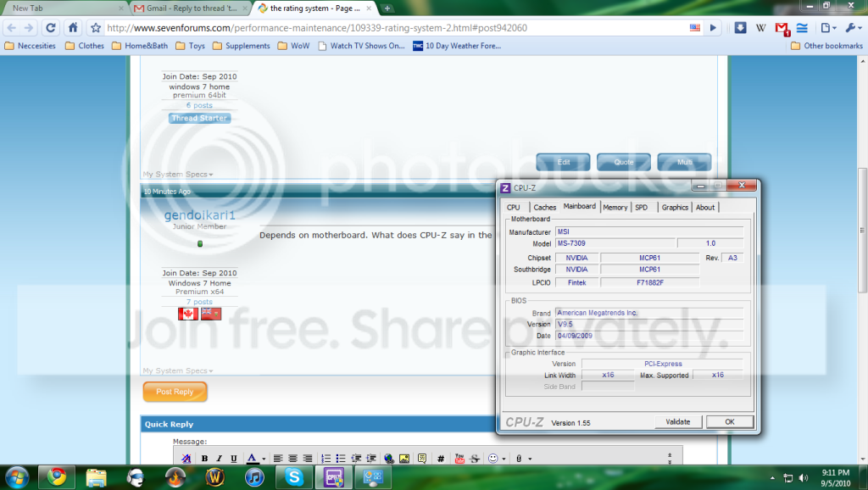Select the Mainboard tab in CPU-Z
The height and width of the screenshot is (490, 868).
click(x=580, y=206)
